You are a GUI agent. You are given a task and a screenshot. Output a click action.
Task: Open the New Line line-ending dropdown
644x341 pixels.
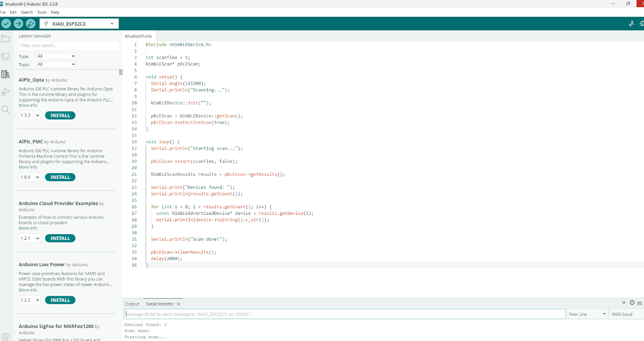click(587, 314)
